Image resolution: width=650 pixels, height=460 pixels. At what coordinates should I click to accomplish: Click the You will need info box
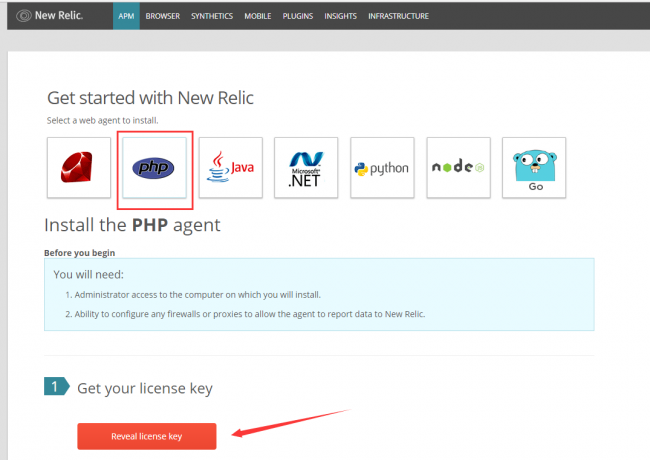click(x=319, y=294)
